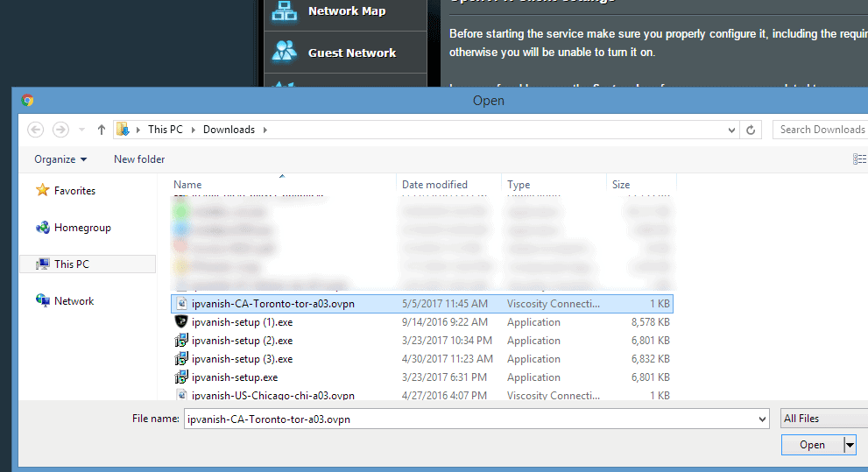Image resolution: width=868 pixels, height=472 pixels.
Task: Open the Organize menu
Action: (60, 159)
